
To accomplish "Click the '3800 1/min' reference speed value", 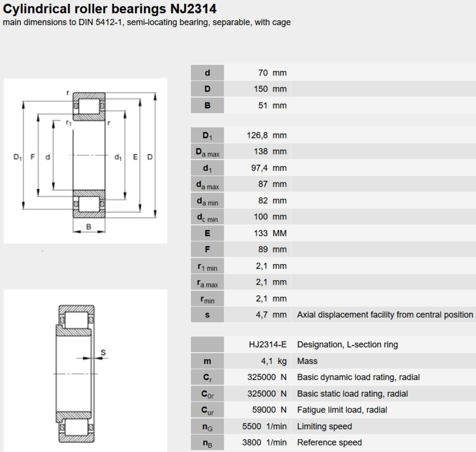I will tap(264, 442).
